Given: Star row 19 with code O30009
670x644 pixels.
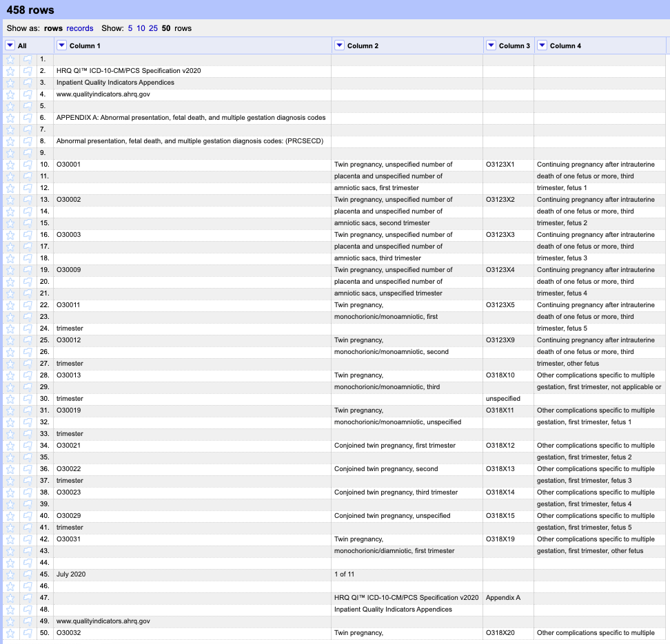Looking at the screenshot, I should [x=10, y=270].
